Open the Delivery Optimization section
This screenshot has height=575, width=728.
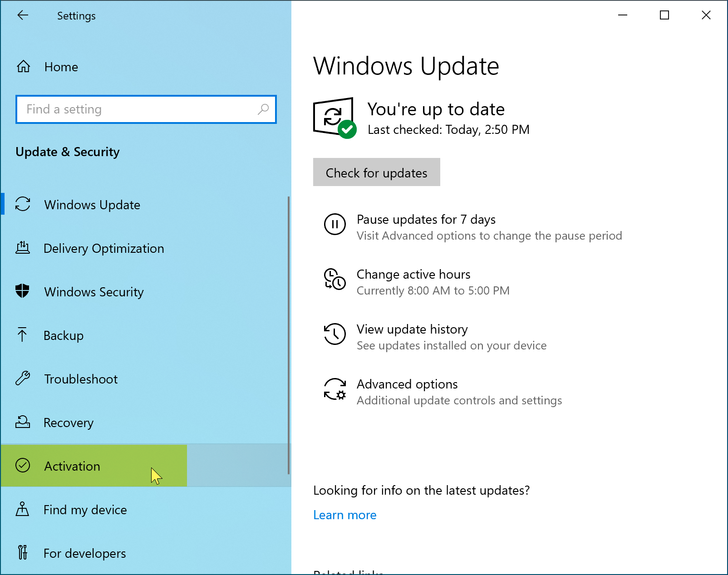pyautogui.click(x=103, y=248)
